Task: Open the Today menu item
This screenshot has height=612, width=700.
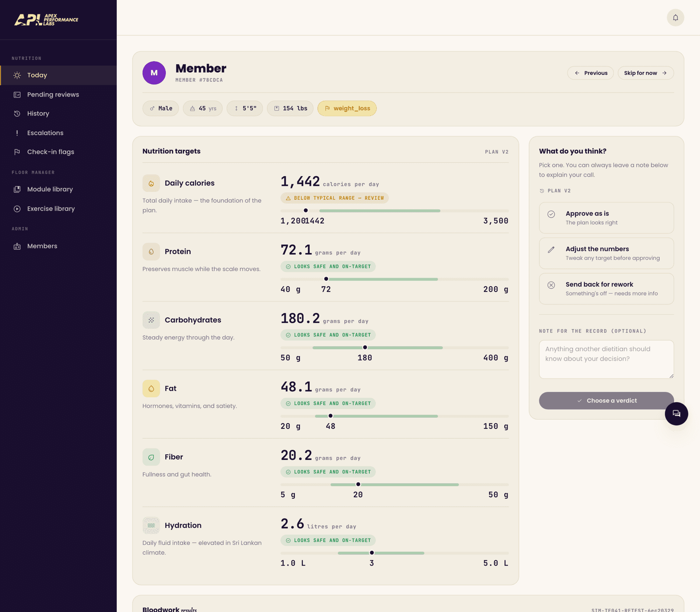Action: 58,75
